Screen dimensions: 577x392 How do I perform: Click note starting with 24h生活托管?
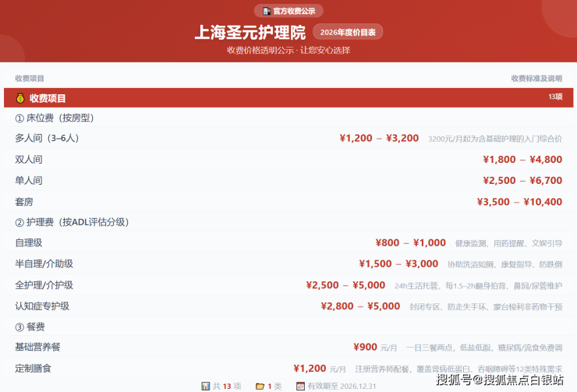pos(479,286)
